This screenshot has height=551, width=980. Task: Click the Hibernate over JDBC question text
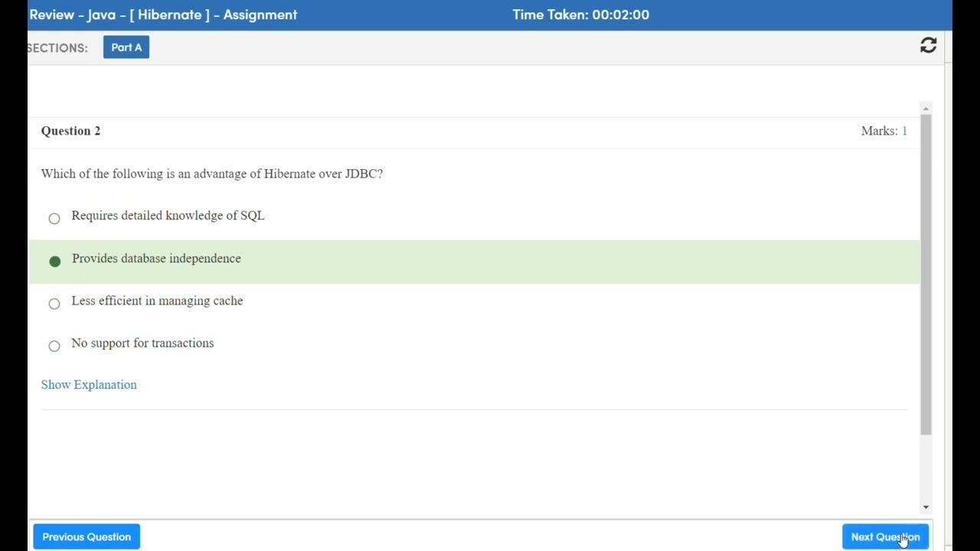click(x=212, y=174)
